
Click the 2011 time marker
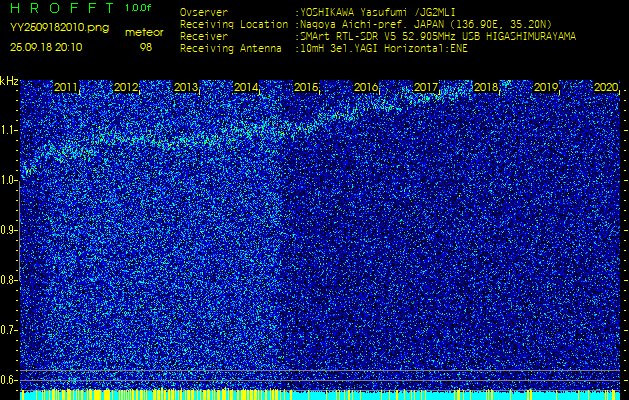[x=66, y=87]
